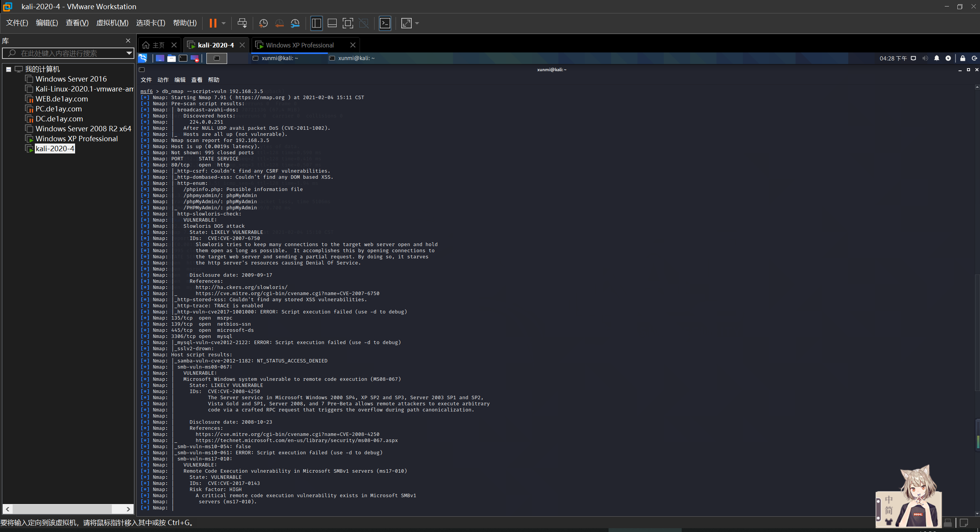Click the Send Ctrl+Alt+Del toolbar icon
This screenshot has height=532, width=980.
tap(242, 23)
